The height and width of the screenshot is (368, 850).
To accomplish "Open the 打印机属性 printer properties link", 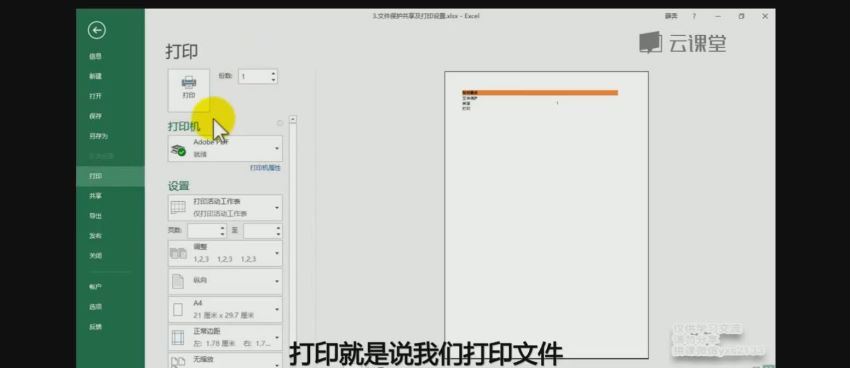I will tap(265, 168).
